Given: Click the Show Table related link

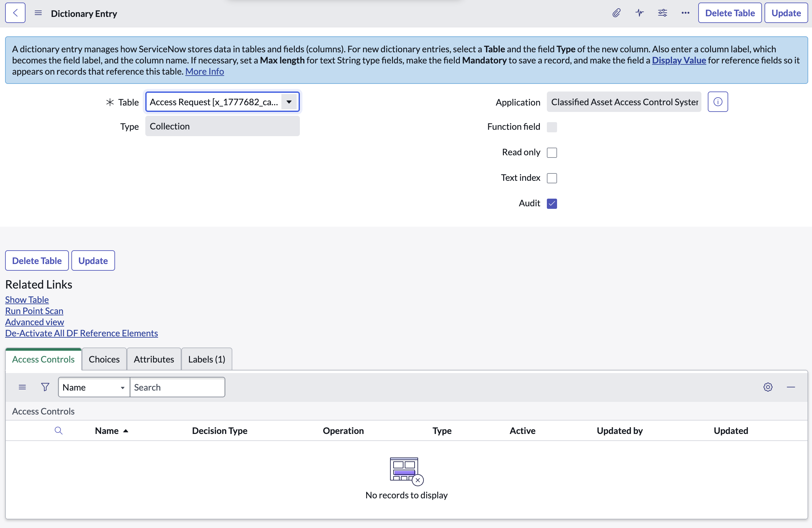Looking at the screenshot, I should [x=27, y=299].
